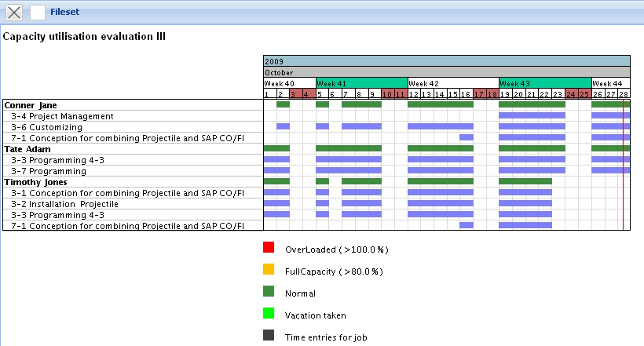Click the dark green Normal legend swatch
Screen dimensions: 644x346
tap(269, 293)
